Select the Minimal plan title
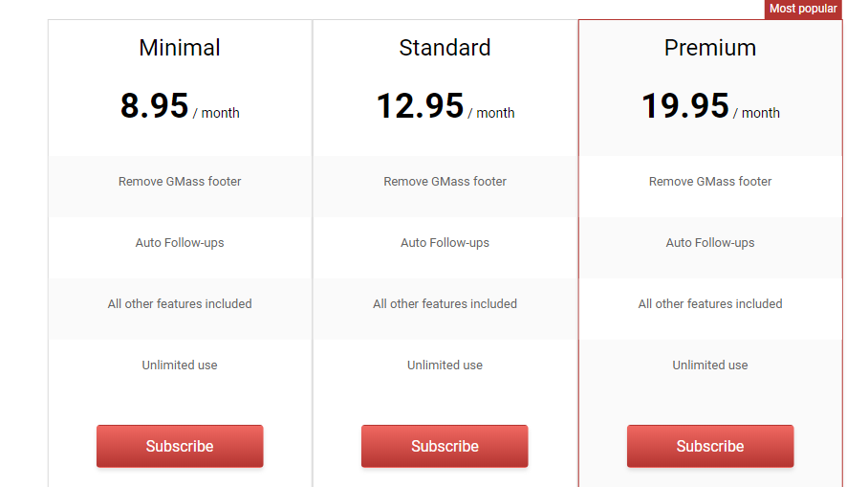Screen dimensions: 868x487 click(x=180, y=48)
